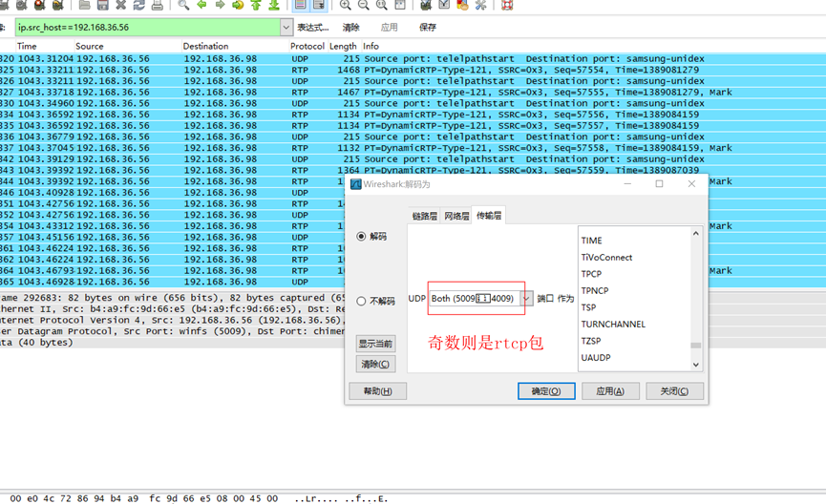Reload the capture file

pyautogui.click(x=139, y=5)
